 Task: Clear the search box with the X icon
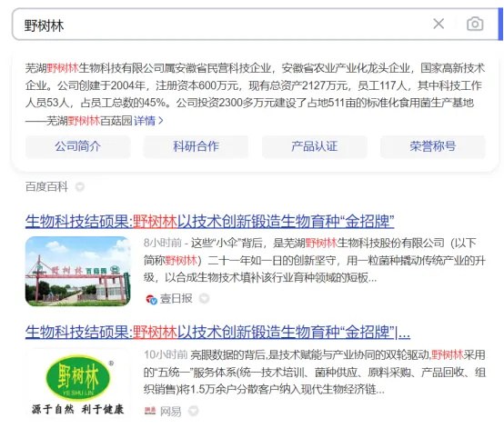coord(438,24)
